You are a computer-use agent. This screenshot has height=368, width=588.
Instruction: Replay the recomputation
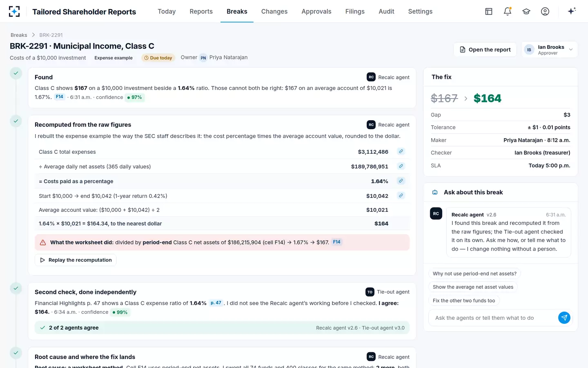[76, 260]
